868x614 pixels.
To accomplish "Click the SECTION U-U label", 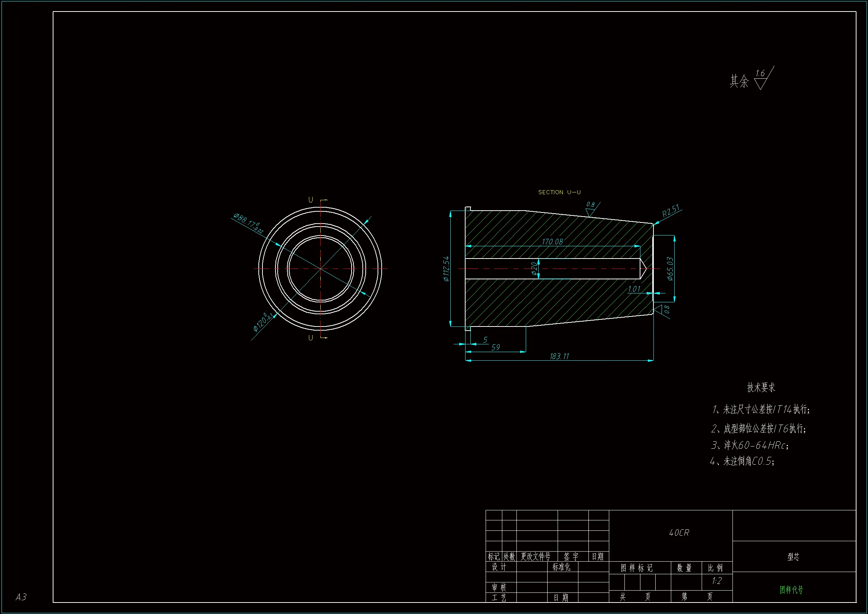I will [x=559, y=192].
